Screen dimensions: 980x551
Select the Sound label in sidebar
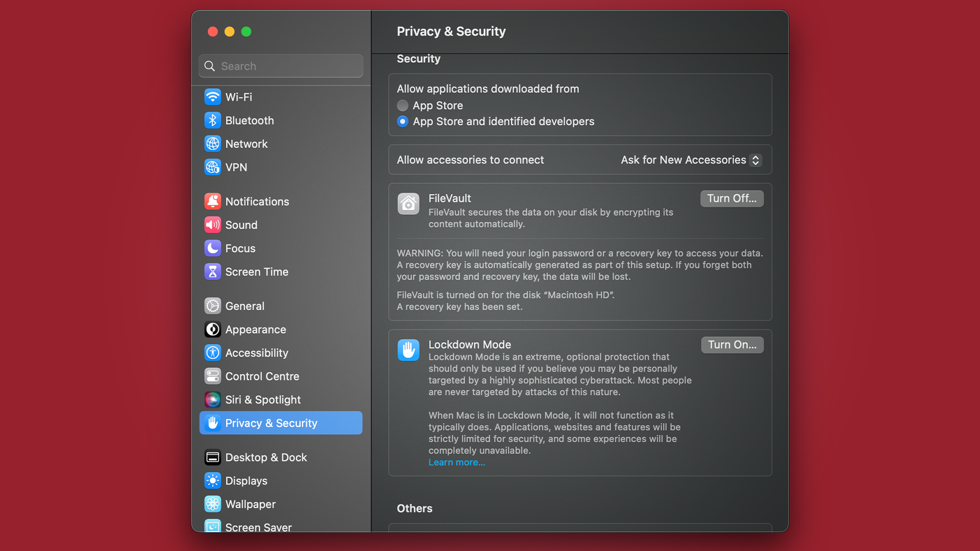point(241,225)
